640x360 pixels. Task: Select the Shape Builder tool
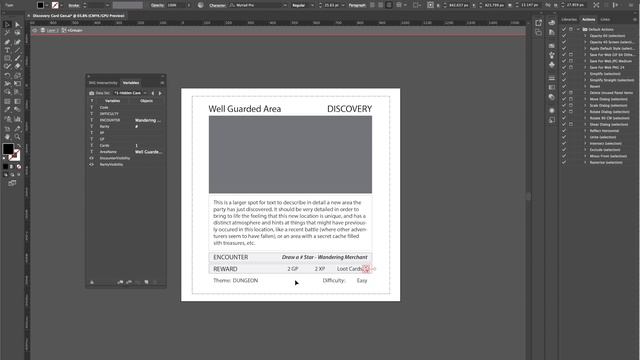[7, 92]
